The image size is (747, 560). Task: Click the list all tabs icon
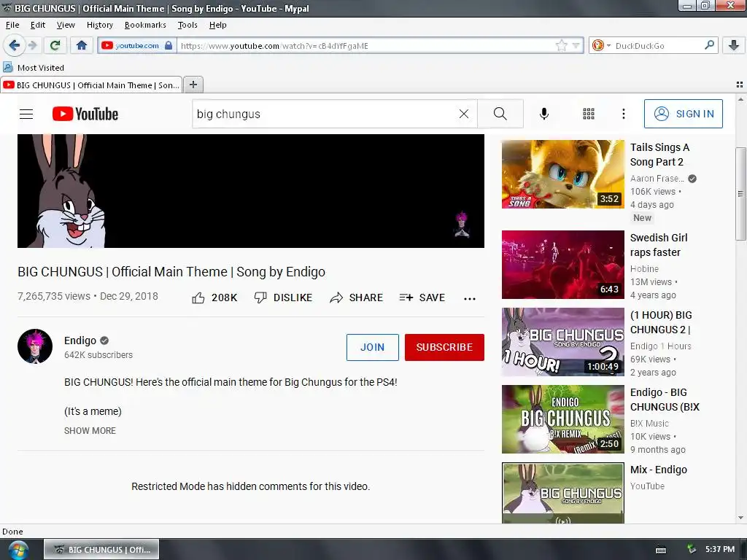click(740, 85)
